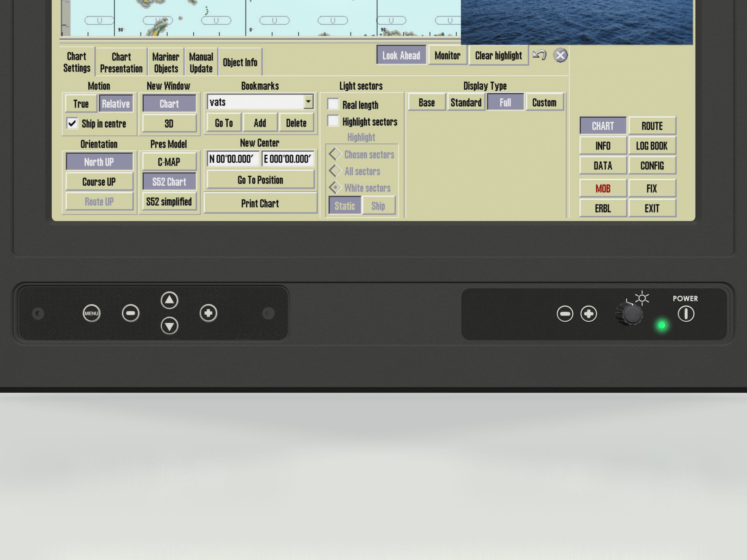The width and height of the screenshot is (747, 560).
Task: Click the N latitude input field
Action: click(x=233, y=159)
